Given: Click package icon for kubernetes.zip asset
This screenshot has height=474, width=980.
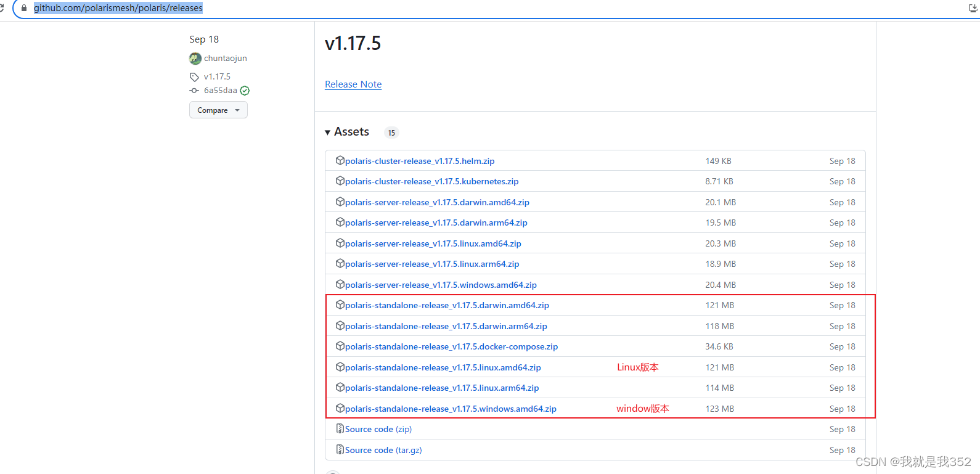Looking at the screenshot, I should tap(340, 181).
